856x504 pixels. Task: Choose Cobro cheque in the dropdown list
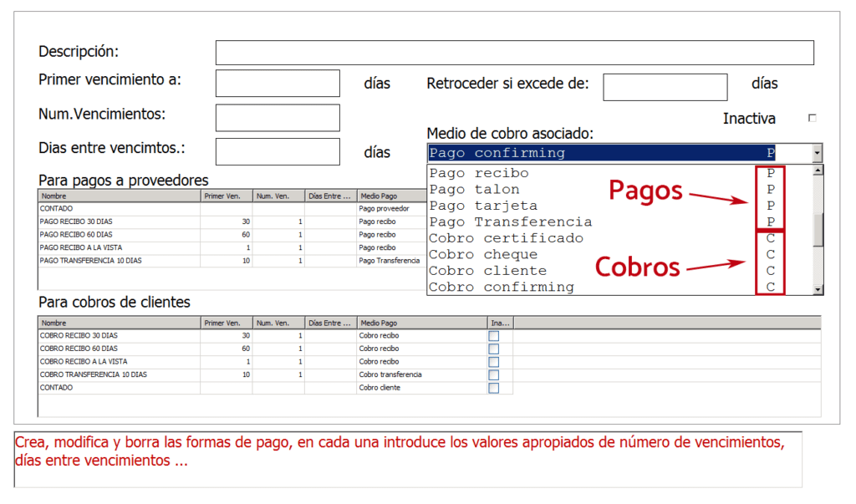pyautogui.click(x=483, y=254)
